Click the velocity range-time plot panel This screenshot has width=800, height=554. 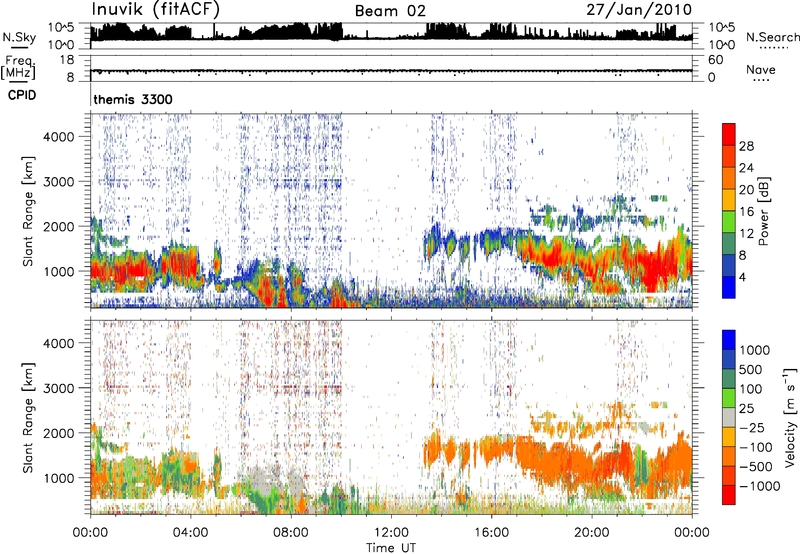pyautogui.click(x=391, y=417)
